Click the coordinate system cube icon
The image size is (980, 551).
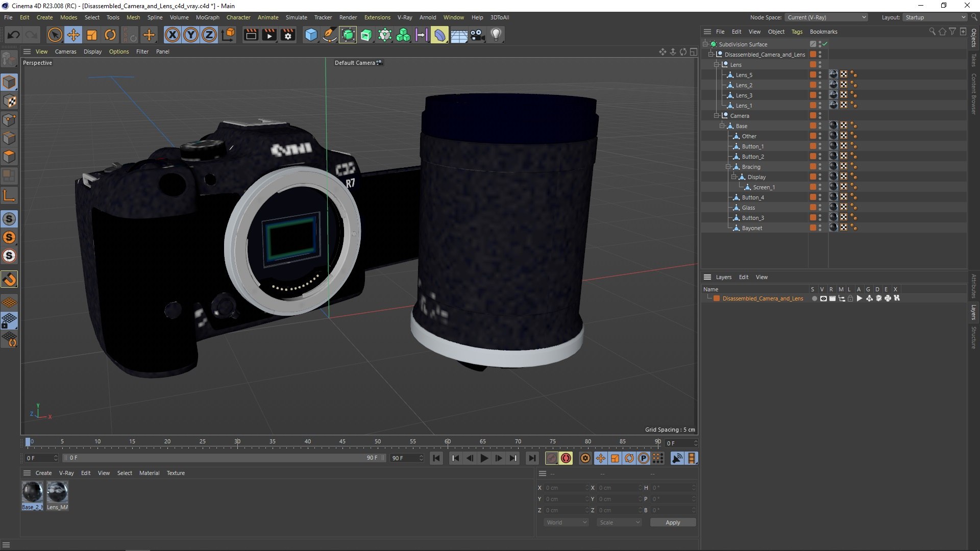coord(229,35)
